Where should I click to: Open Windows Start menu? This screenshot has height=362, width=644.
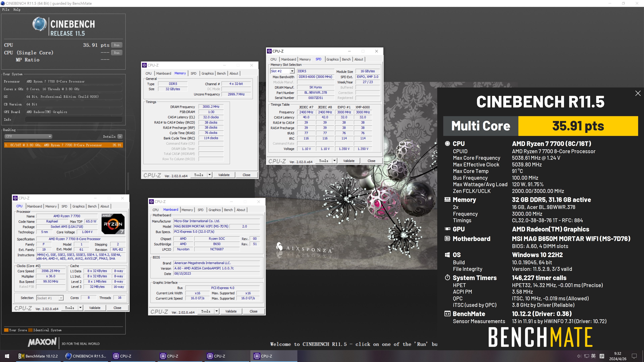(x=7, y=356)
